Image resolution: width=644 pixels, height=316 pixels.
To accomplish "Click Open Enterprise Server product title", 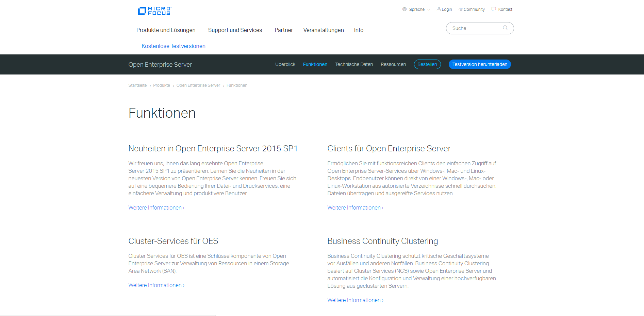I will (160, 65).
